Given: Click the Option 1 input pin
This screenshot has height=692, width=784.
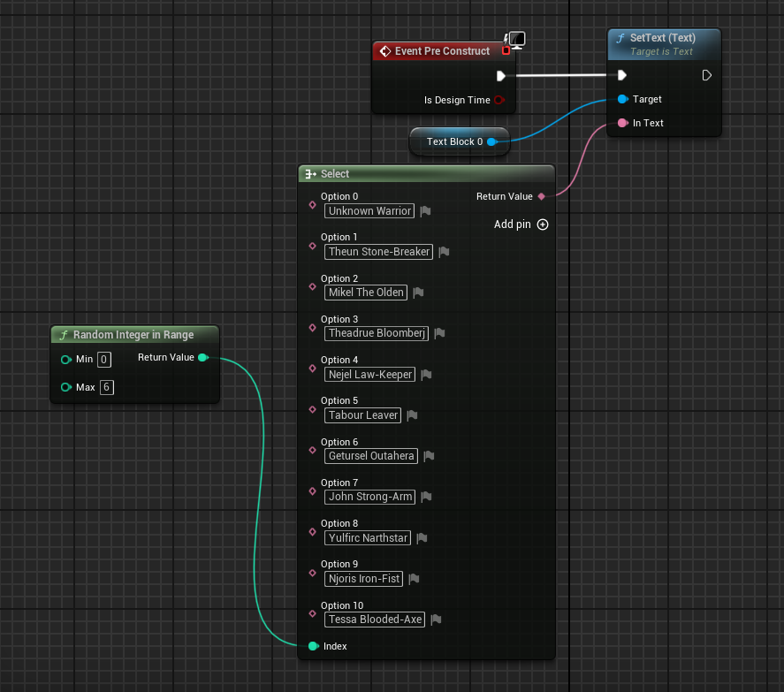Looking at the screenshot, I should [313, 246].
